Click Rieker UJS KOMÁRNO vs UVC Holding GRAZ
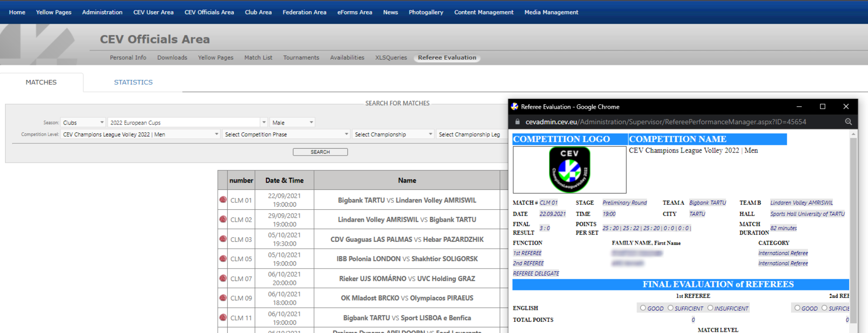The width and height of the screenshot is (868, 333). click(407, 278)
